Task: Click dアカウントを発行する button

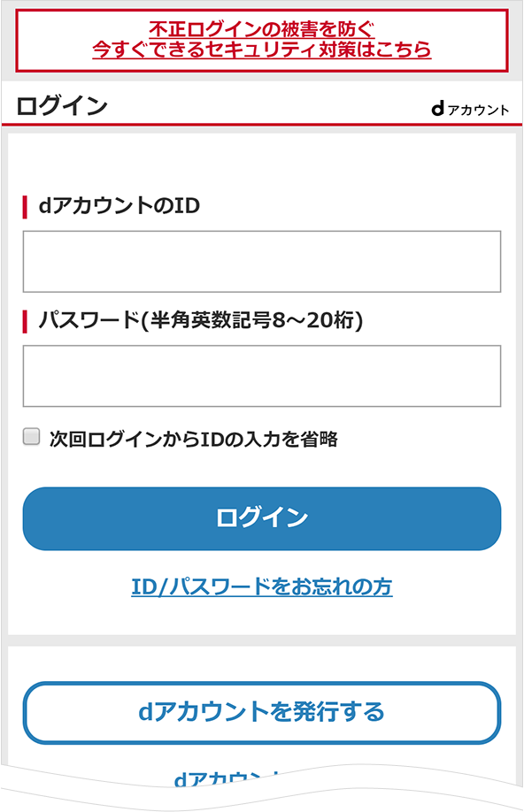Action: point(262,713)
